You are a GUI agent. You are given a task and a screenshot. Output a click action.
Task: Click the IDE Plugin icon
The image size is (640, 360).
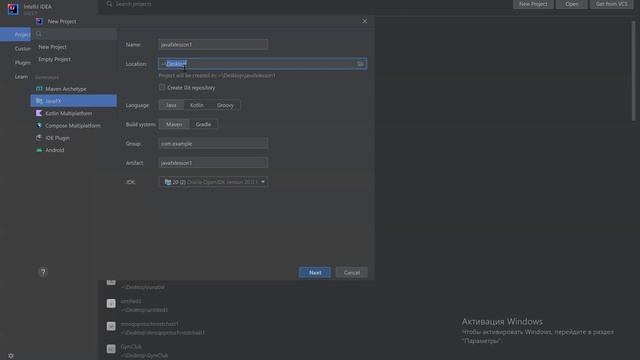[x=39, y=138]
